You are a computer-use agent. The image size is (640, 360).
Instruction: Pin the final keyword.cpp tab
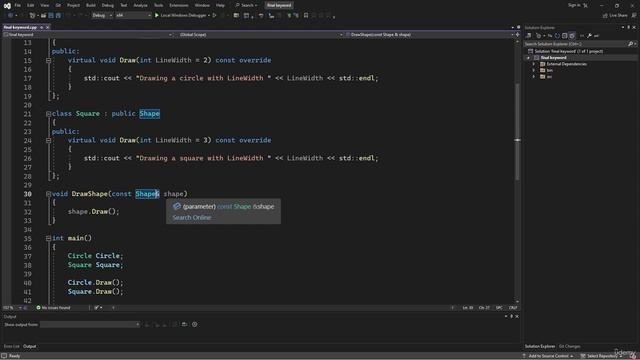[x=41, y=27]
